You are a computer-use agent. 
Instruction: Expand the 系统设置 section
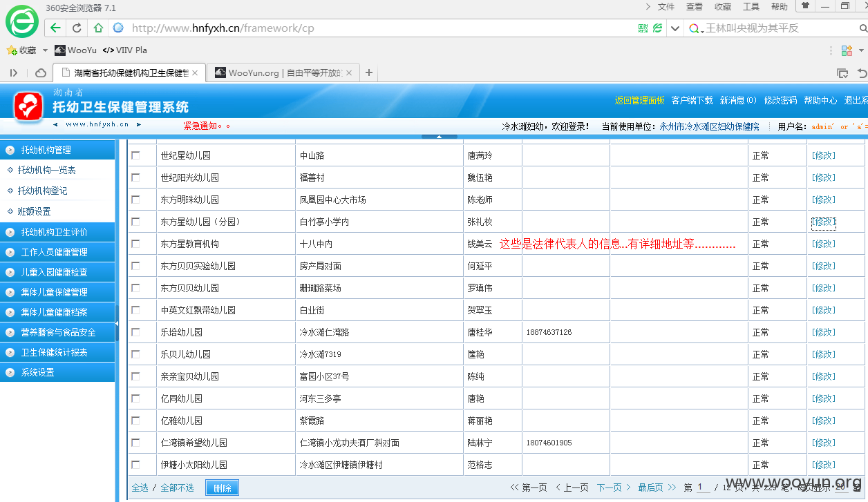(57, 372)
